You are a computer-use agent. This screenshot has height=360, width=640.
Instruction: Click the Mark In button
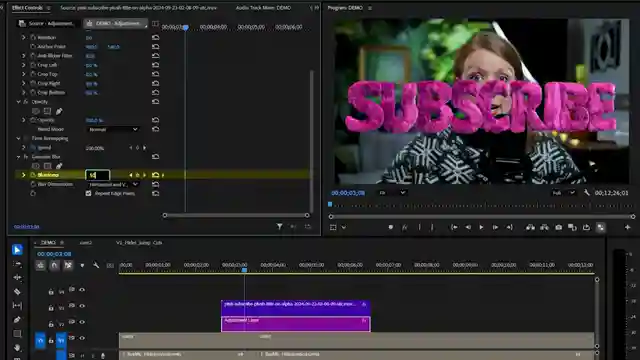pos(419,227)
